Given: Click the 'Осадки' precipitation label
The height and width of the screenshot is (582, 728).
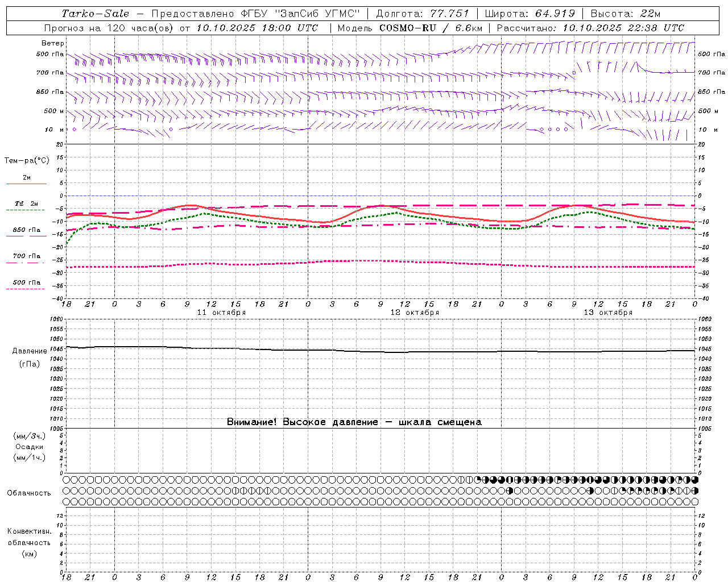Looking at the screenshot, I should (x=30, y=447).
